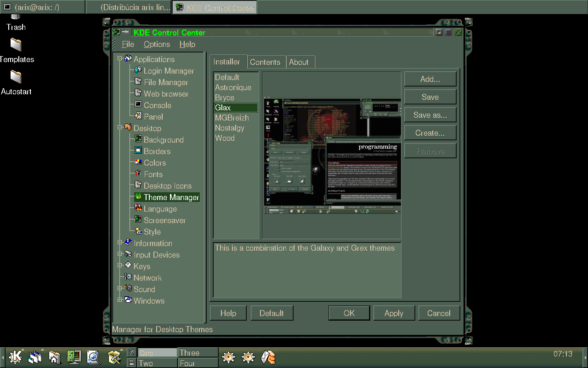This screenshot has height=368, width=588.
Task: Click the Help button at dialog bottom
Action: point(228,313)
